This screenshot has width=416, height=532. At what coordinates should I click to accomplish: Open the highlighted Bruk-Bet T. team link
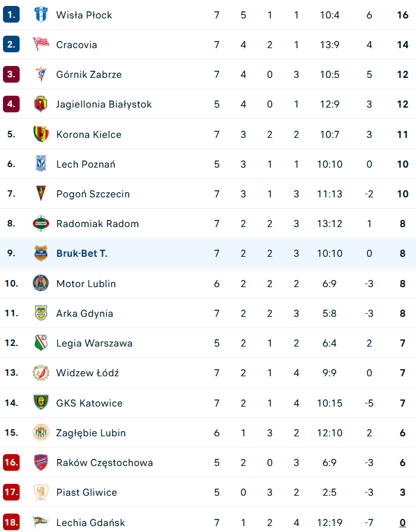pos(82,253)
